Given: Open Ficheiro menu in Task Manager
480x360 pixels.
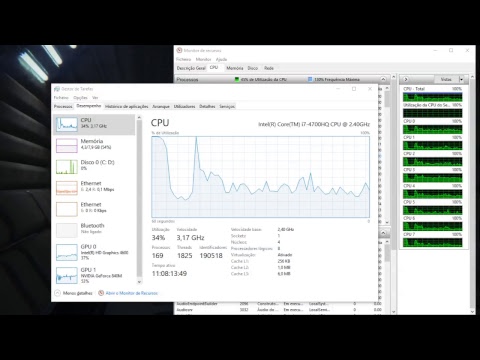Looking at the screenshot, I should point(61,98).
